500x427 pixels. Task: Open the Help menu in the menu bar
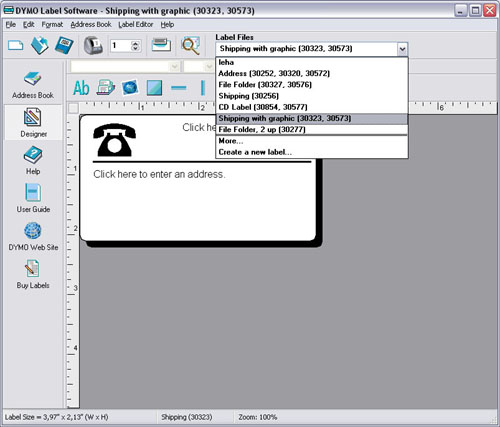[167, 24]
